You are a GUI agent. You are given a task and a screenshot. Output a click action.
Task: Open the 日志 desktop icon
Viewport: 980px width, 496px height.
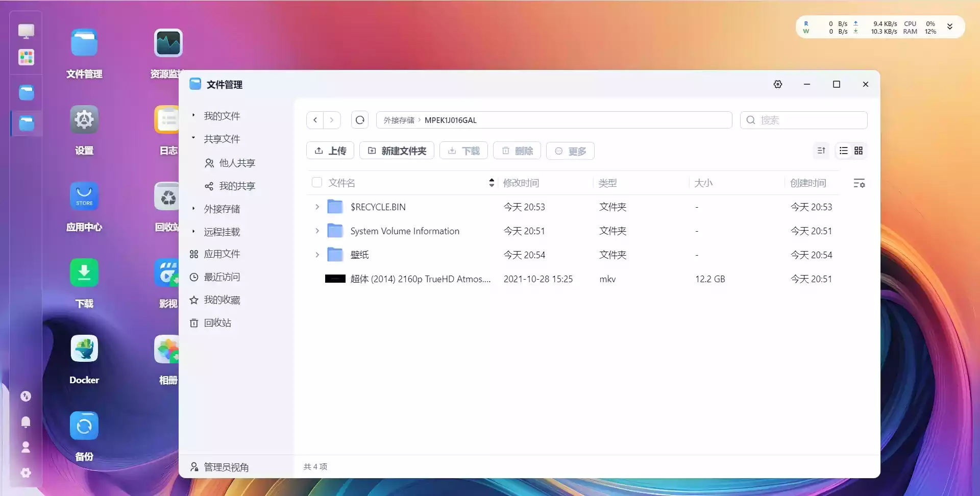tap(167, 120)
